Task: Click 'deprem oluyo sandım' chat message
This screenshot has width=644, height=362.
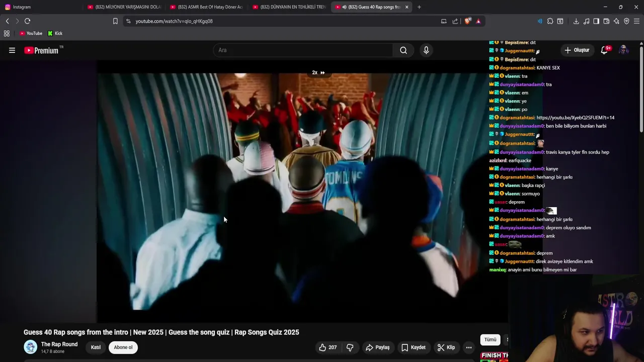Action: coord(569,228)
